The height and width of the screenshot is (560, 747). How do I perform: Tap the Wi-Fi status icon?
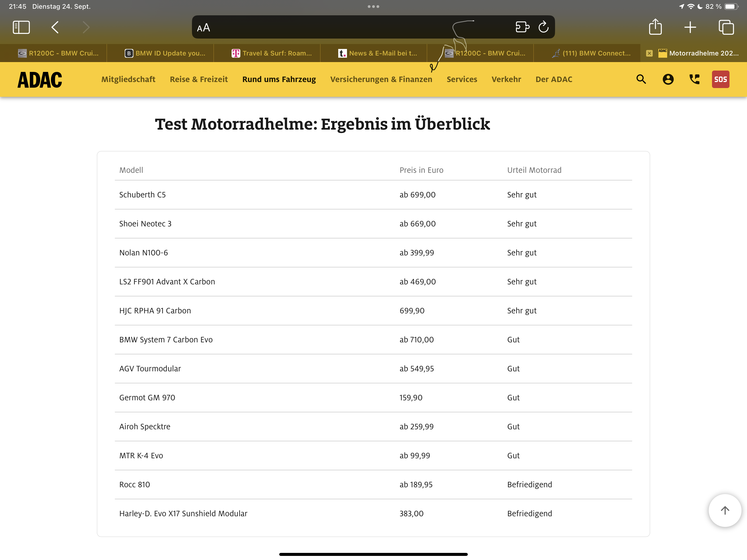[691, 6]
